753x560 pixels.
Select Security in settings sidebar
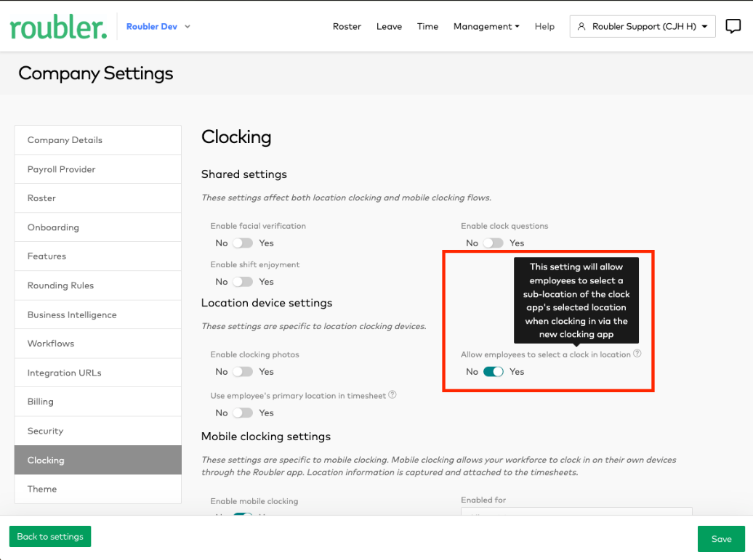click(x=98, y=431)
